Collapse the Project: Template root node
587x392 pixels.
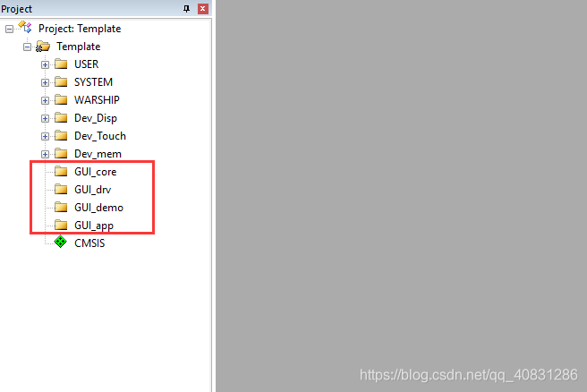pos(9,29)
